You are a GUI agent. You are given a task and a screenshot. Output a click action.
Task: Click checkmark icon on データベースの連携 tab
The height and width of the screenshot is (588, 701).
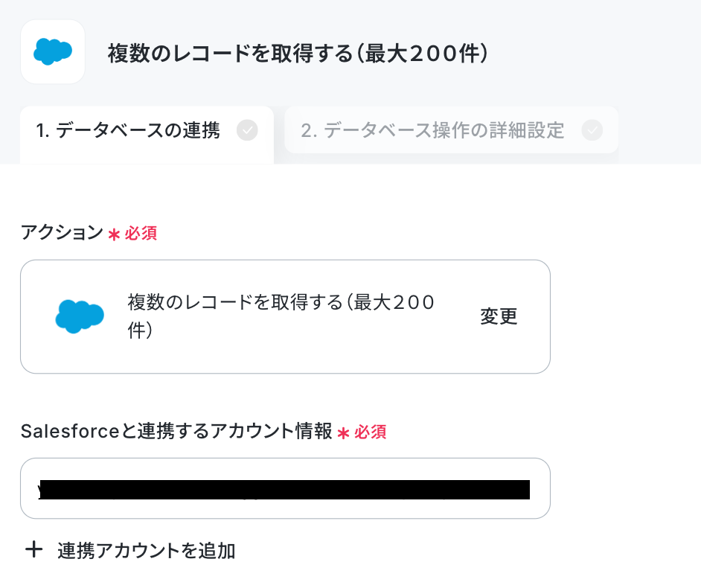pos(247,130)
